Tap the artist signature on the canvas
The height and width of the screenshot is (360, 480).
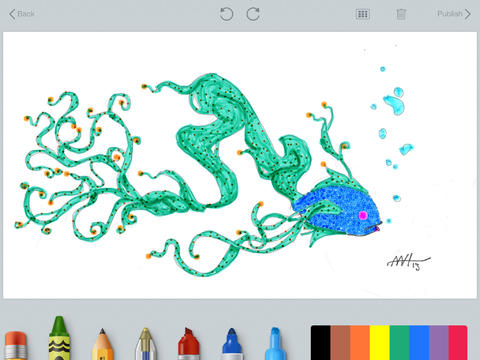tap(409, 262)
